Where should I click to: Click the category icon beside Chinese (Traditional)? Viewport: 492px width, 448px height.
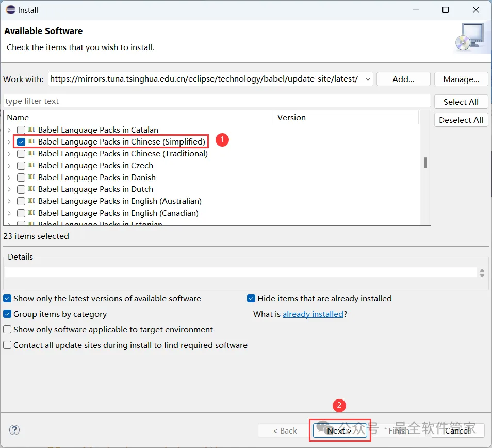tap(31, 153)
